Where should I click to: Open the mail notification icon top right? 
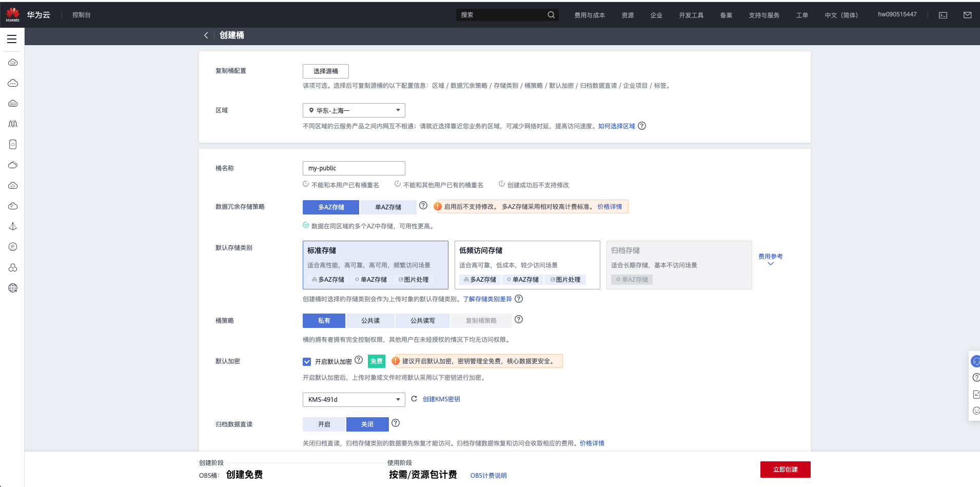click(968, 14)
